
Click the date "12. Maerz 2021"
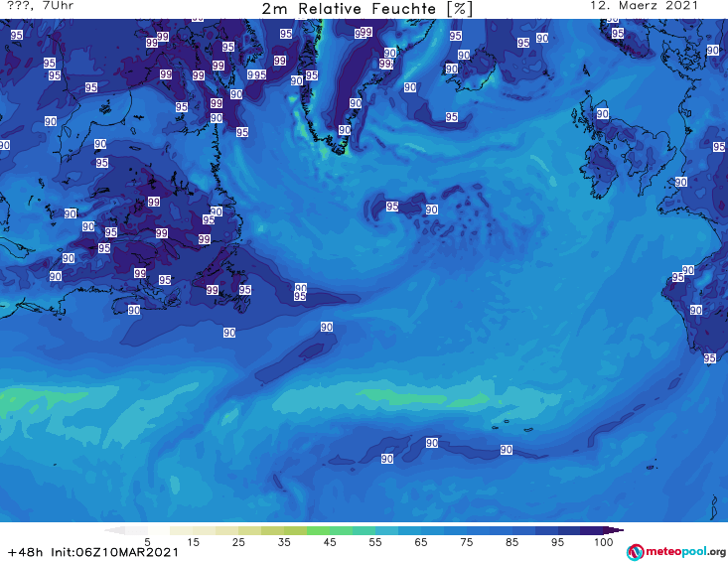(644, 6)
